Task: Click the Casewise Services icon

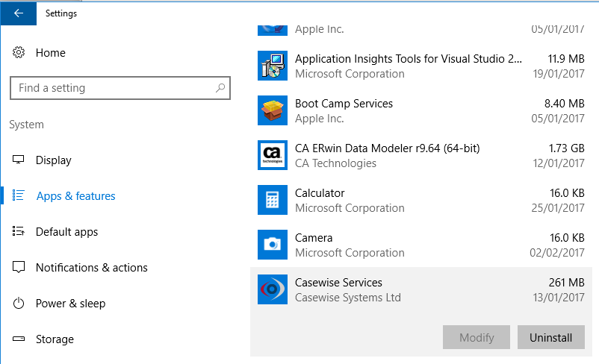Action: (x=272, y=289)
